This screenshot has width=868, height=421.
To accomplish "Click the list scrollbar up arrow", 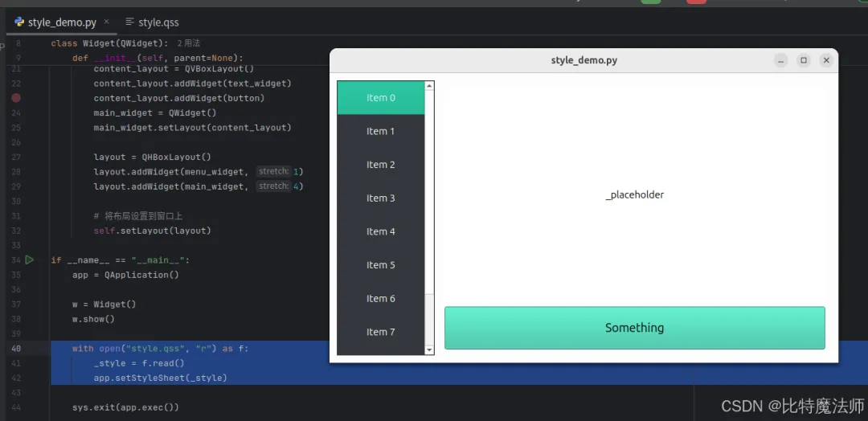I will coord(429,86).
